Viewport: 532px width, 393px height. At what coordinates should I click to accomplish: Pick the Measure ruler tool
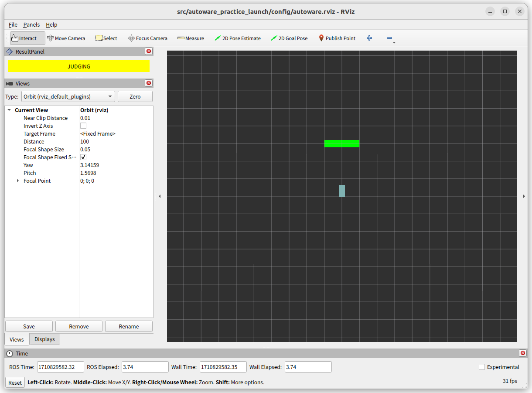click(x=191, y=38)
